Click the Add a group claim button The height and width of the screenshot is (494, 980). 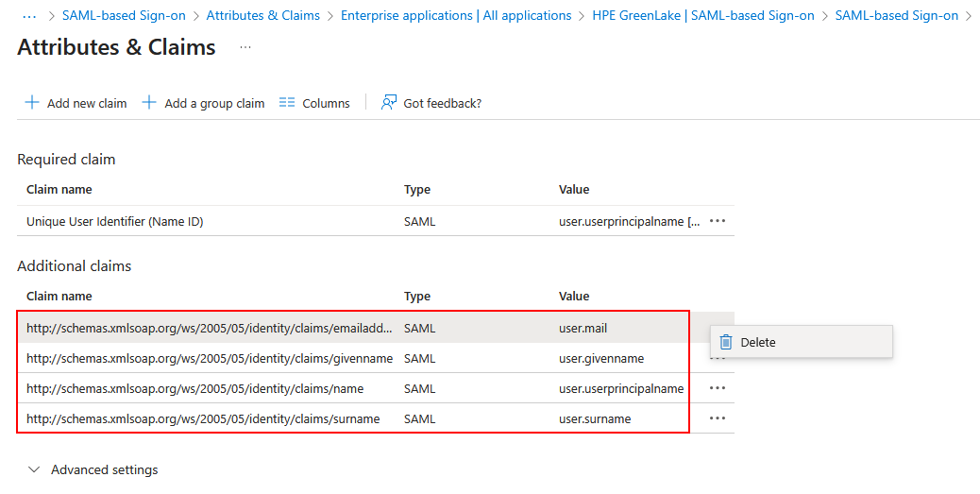tap(203, 103)
